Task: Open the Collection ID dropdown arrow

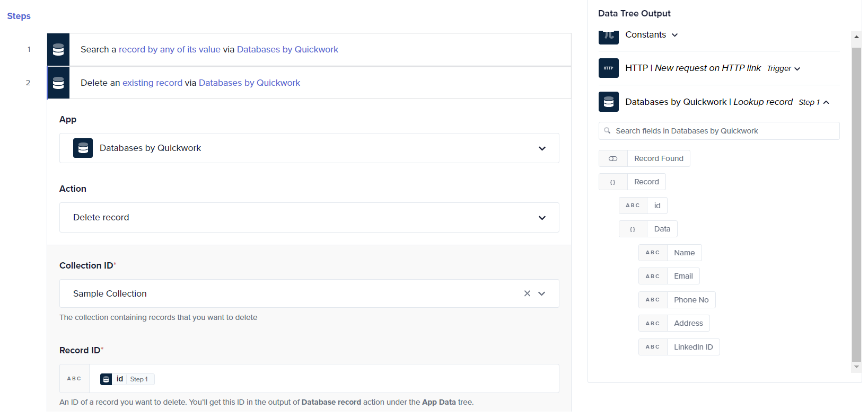Action: tap(542, 293)
